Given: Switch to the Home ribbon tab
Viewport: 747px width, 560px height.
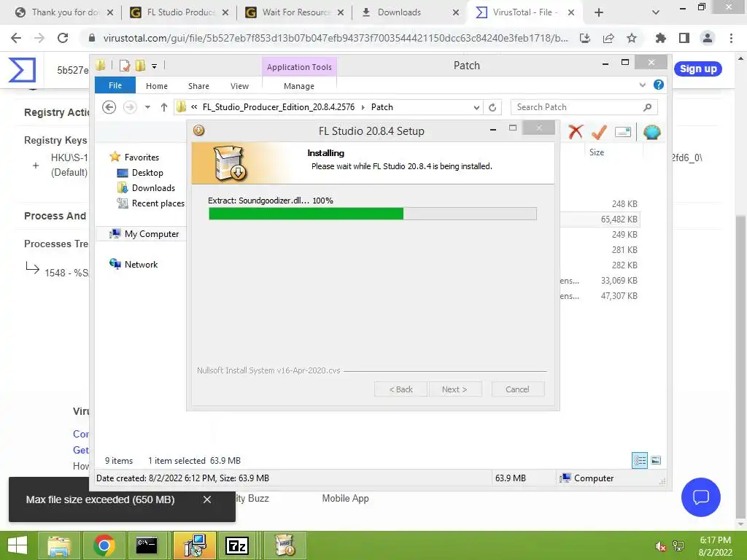Looking at the screenshot, I should click(x=157, y=86).
